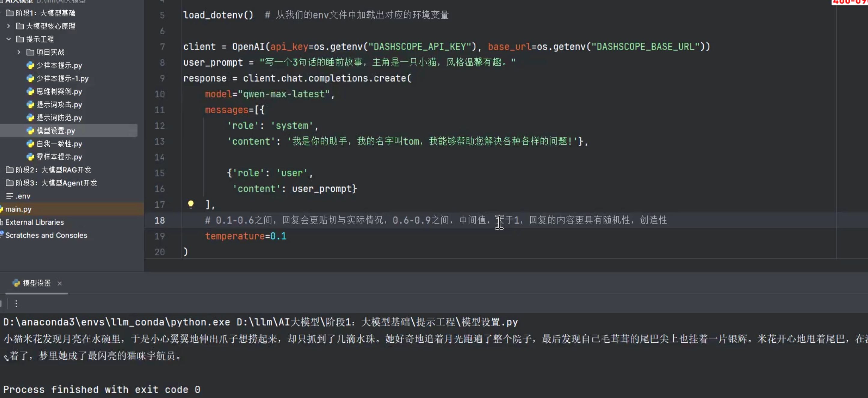Open 零样本提示.py from the tree
Viewport: 868px width, 398px height.
(x=59, y=157)
